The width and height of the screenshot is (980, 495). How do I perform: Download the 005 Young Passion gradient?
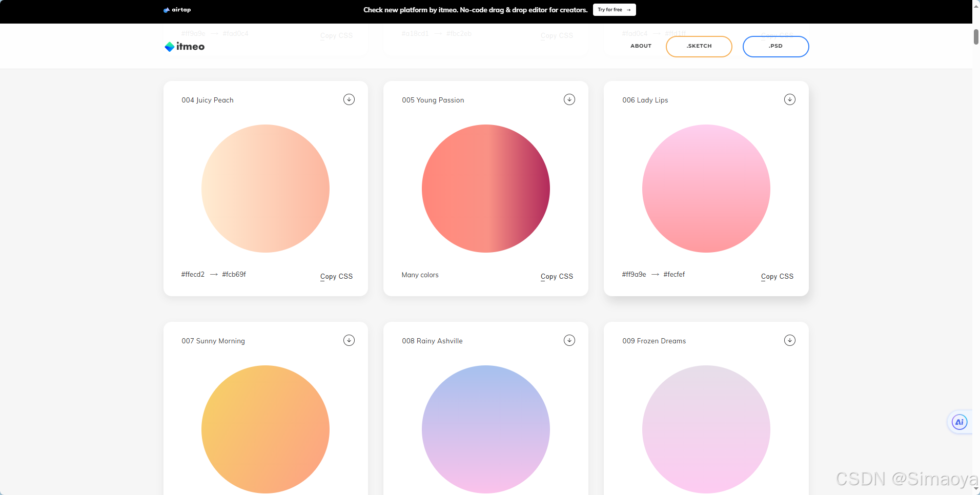[x=569, y=99]
